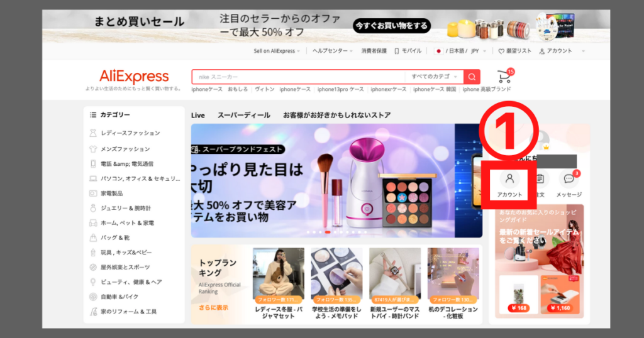Click the さらに表示 link

[213, 307]
